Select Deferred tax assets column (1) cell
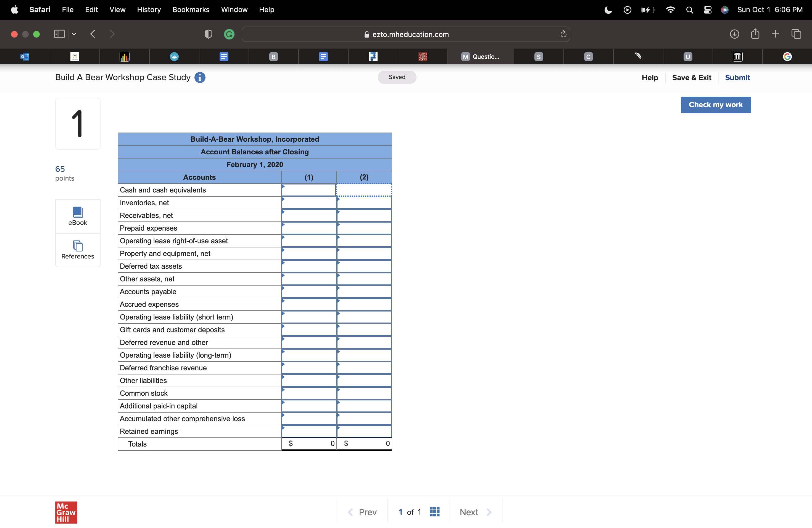Screen dimensions: 812x528 [309, 266]
